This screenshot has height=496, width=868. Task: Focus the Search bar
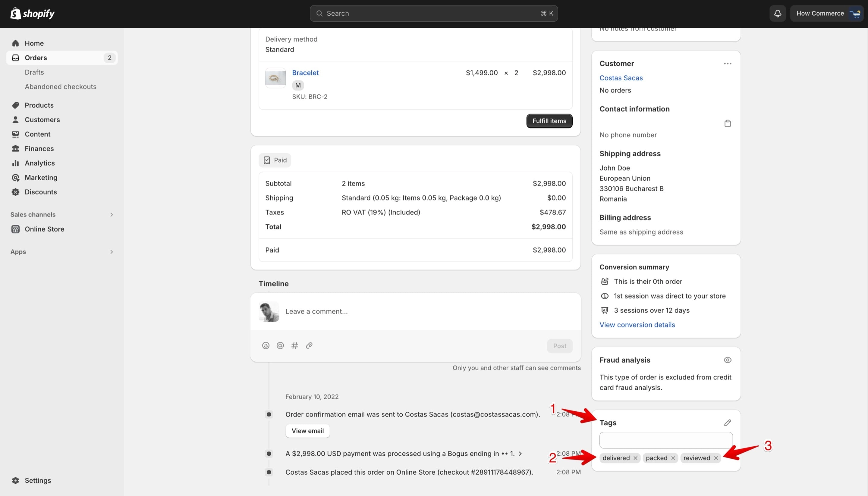point(434,13)
